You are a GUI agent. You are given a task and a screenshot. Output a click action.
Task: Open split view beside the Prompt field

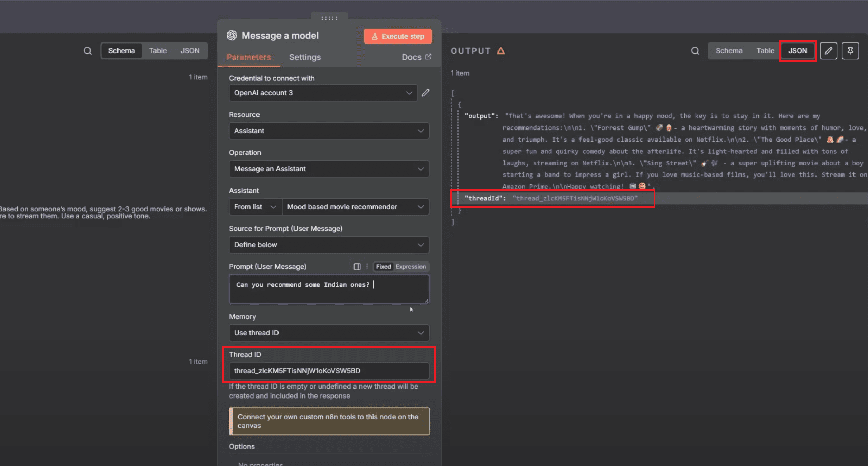click(357, 266)
